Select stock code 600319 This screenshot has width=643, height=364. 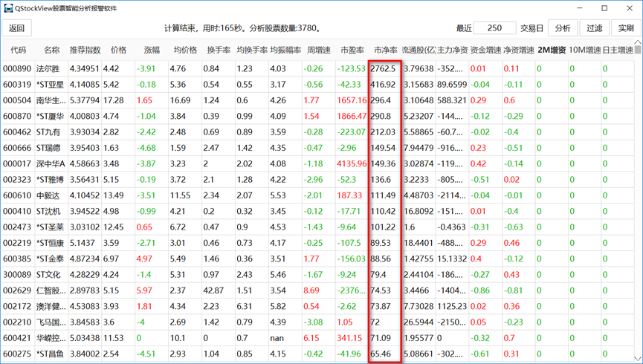point(17,85)
